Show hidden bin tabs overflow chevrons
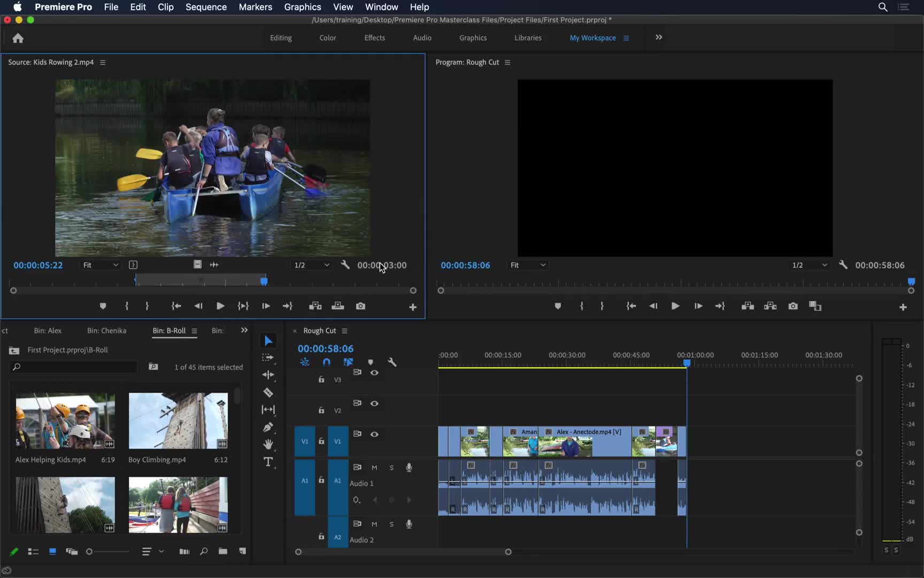This screenshot has height=578, width=924. [x=244, y=330]
